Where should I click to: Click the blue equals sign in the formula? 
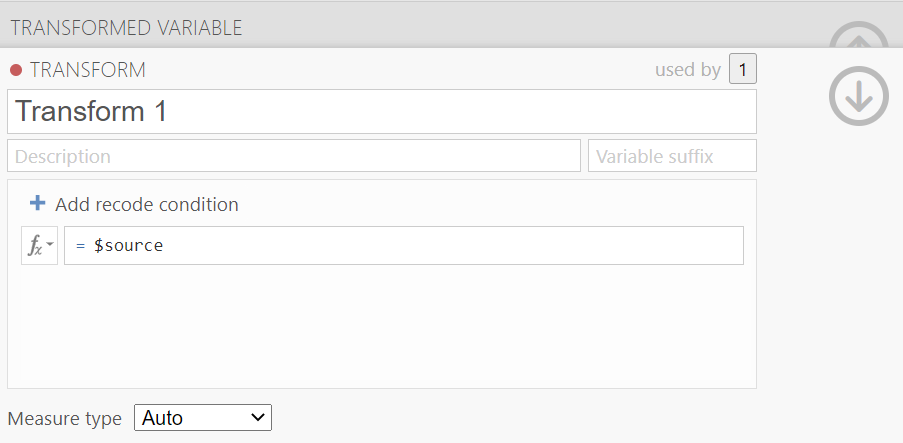tap(81, 246)
